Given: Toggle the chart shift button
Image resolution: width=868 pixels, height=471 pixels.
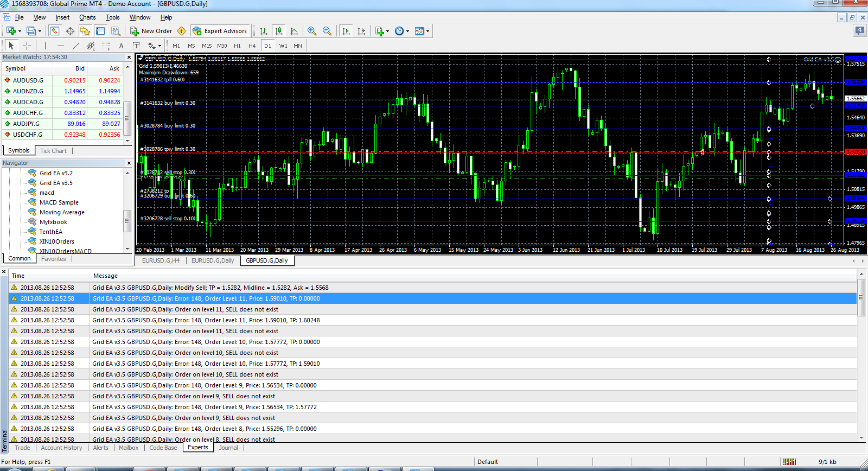Looking at the screenshot, I should (x=361, y=31).
